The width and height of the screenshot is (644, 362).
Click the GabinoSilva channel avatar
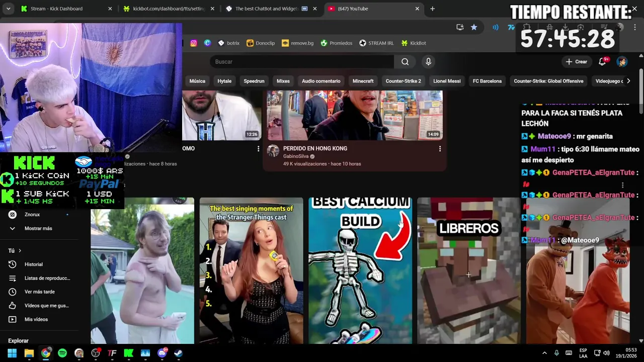click(x=273, y=151)
